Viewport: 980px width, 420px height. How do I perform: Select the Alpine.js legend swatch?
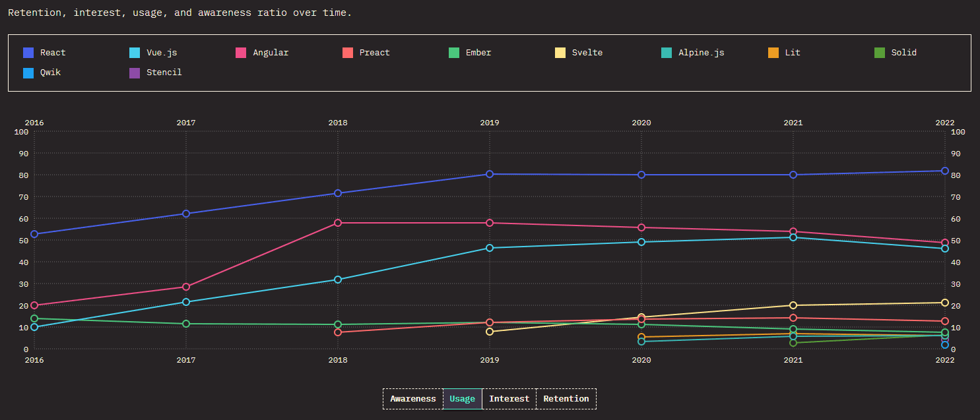click(x=668, y=52)
